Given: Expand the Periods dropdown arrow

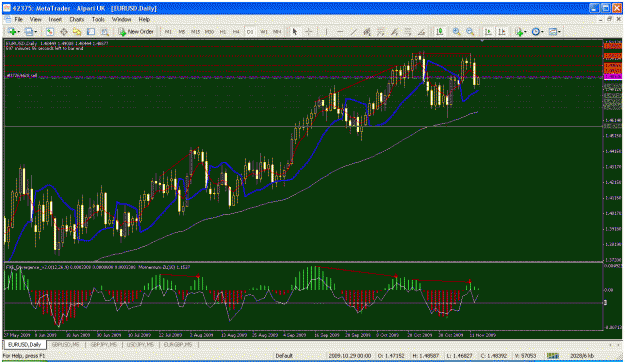Looking at the screenshot, I should point(542,32).
